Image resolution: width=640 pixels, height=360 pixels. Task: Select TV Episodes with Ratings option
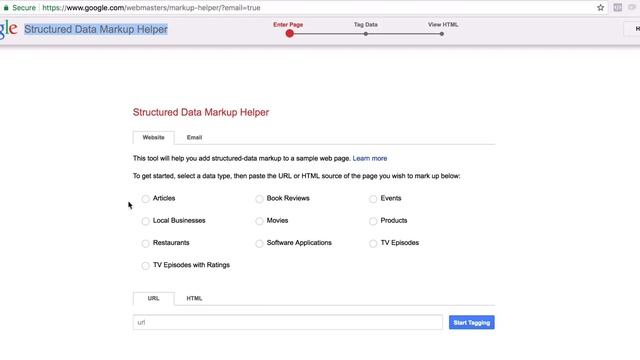pos(145,266)
